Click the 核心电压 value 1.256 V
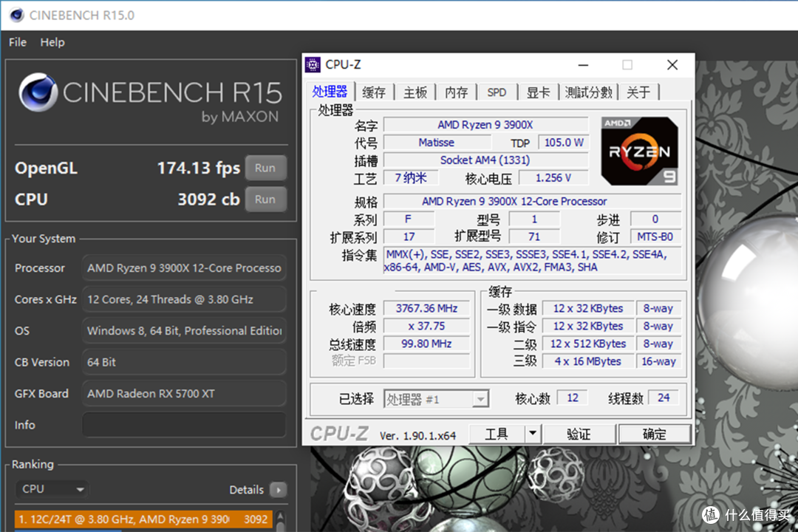The width and height of the screenshot is (798, 532). pyautogui.click(x=553, y=177)
